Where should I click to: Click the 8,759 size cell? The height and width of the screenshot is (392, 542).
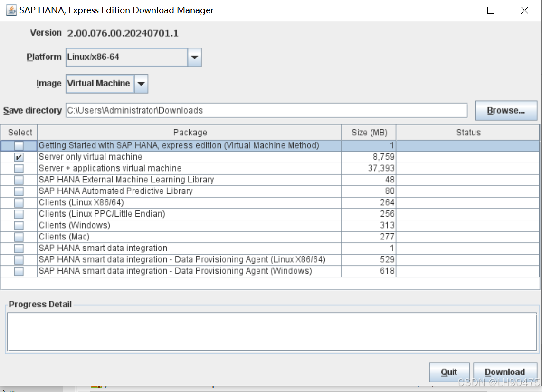(369, 157)
